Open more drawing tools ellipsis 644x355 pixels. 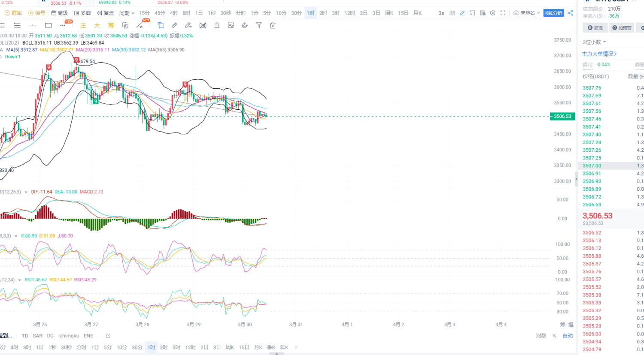tap(63, 25)
